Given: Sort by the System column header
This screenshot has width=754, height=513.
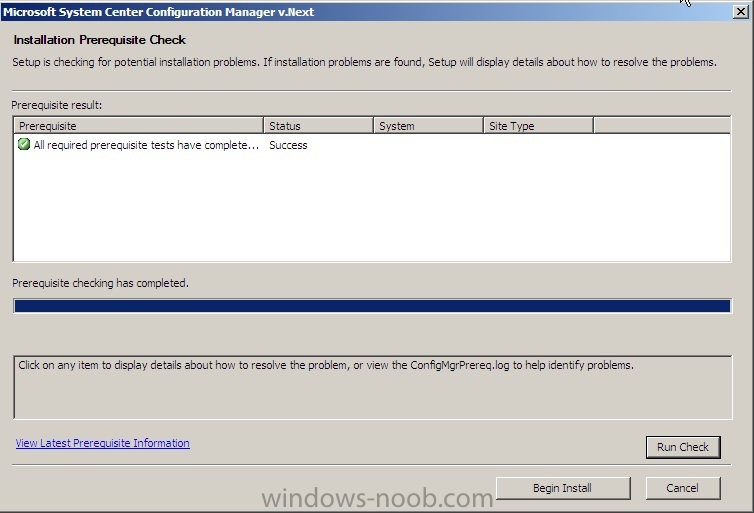Looking at the screenshot, I should (428, 125).
